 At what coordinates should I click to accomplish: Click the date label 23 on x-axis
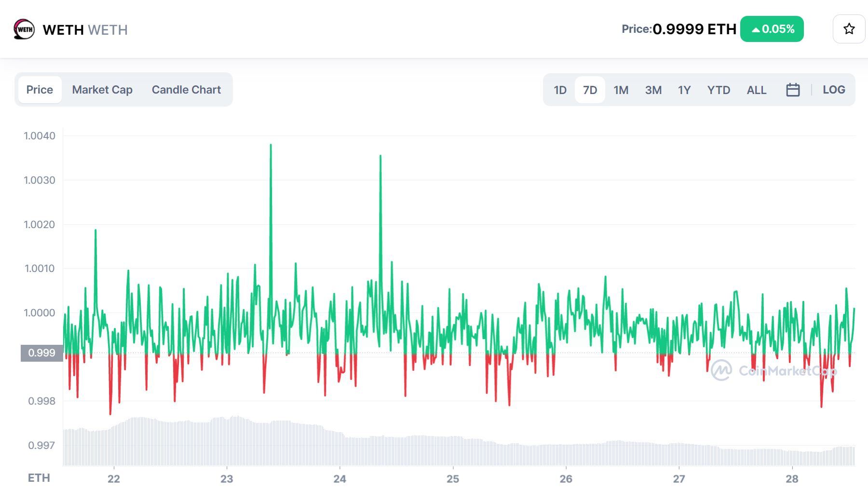(227, 479)
